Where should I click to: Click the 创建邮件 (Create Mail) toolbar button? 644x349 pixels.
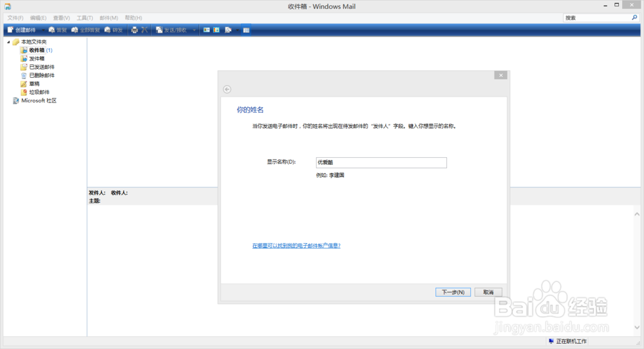pyautogui.click(x=22, y=30)
